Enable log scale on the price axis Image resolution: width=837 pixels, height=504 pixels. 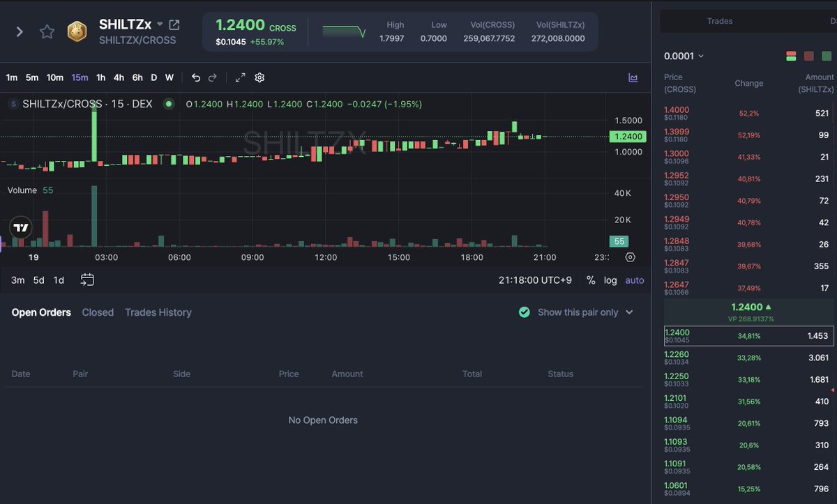coord(610,280)
